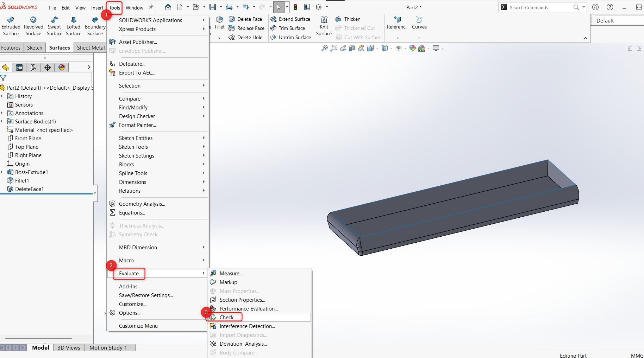Image resolution: width=644 pixels, height=358 pixels.
Task: Toggle the Display Style shading mode
Action: 385,48
